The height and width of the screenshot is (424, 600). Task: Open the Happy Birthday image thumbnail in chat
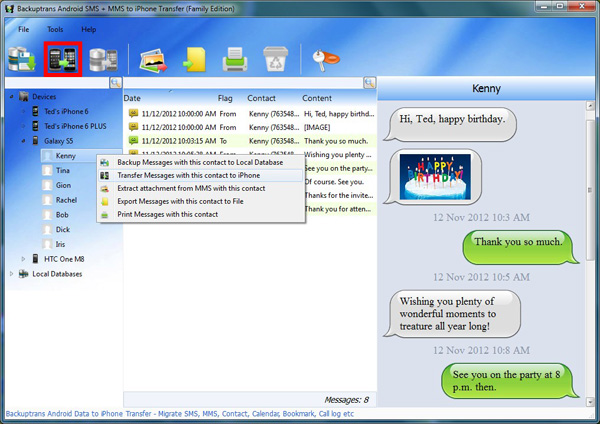point(435,177)
